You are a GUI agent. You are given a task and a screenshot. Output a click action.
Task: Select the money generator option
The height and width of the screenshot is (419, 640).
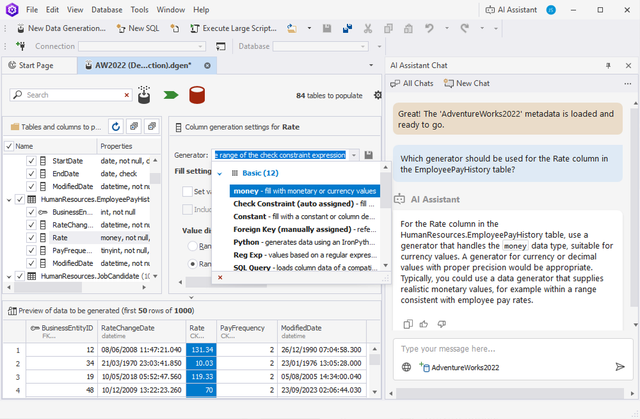point(304,191)
